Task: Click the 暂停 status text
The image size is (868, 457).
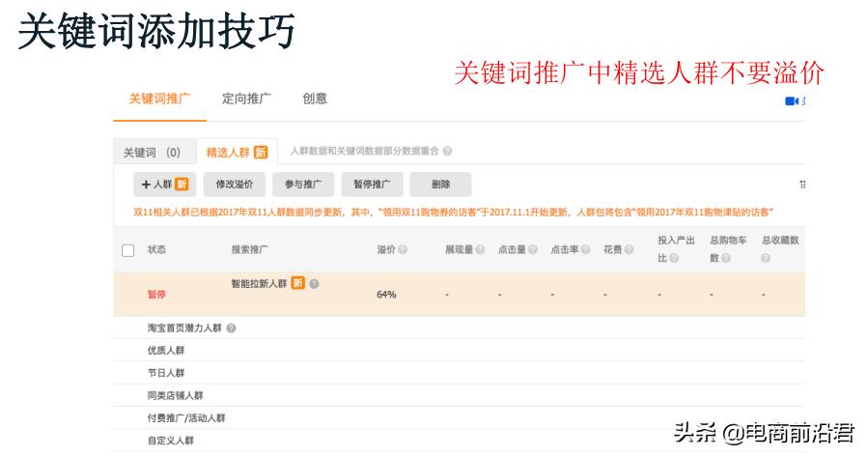Action: (156, 294)
